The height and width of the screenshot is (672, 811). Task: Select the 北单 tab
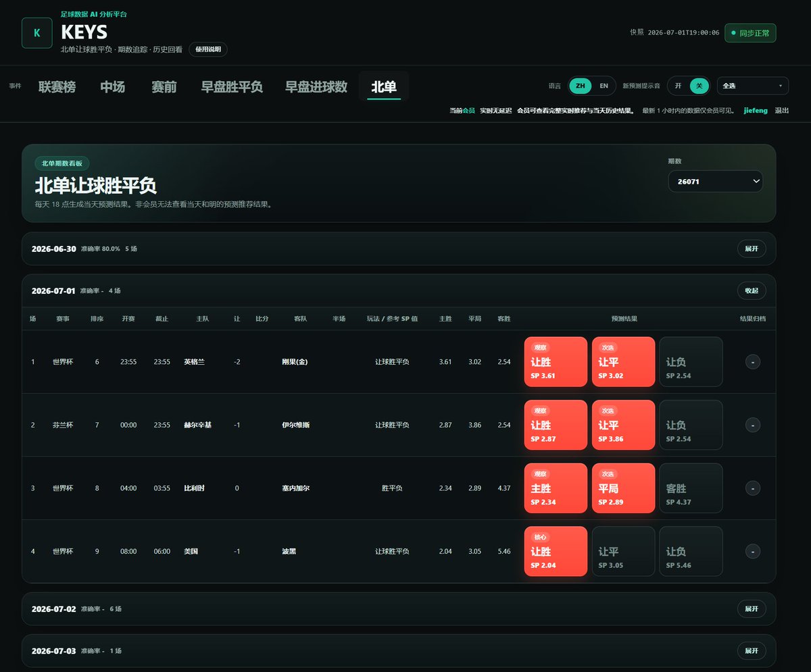(x=384, y=87)
